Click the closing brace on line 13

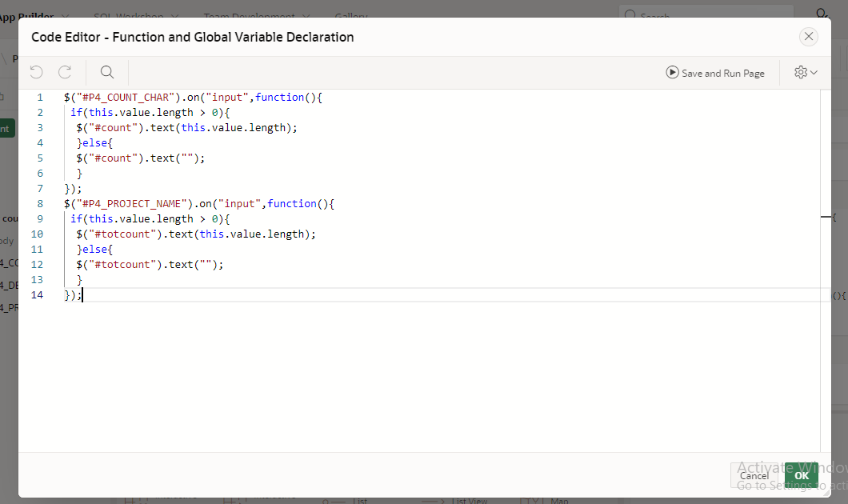79,280
